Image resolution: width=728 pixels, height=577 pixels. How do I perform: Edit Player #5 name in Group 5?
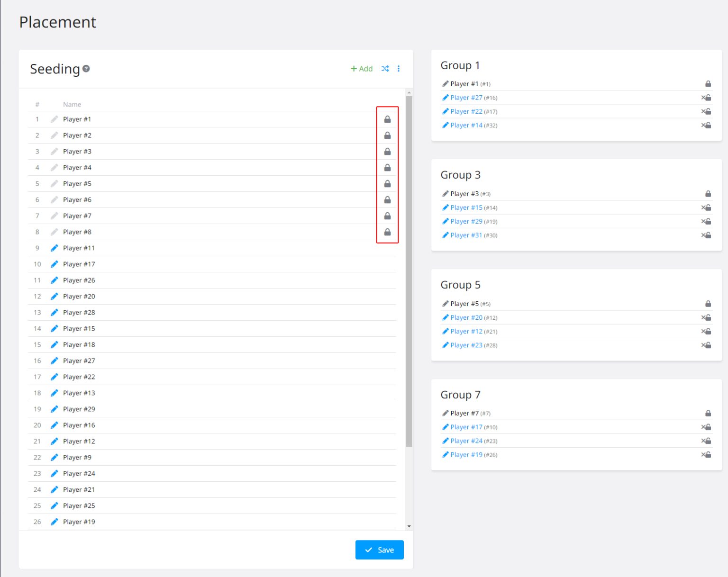[445, 304]
